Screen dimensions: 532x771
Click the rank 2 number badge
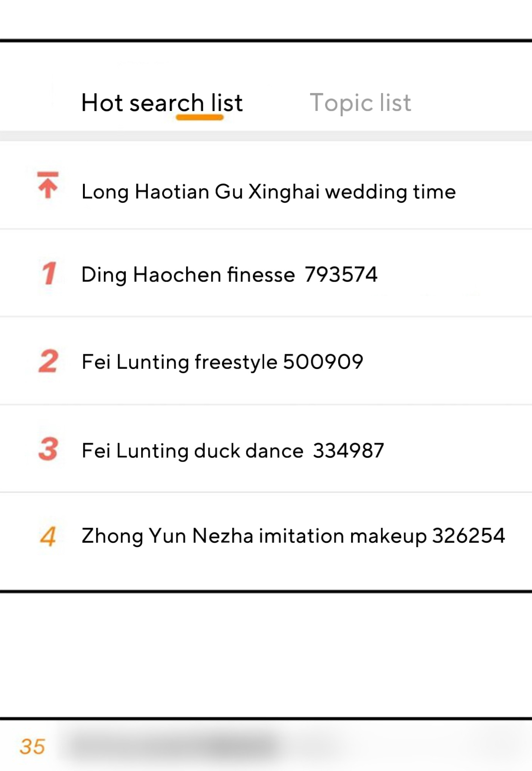coord(49,361)
